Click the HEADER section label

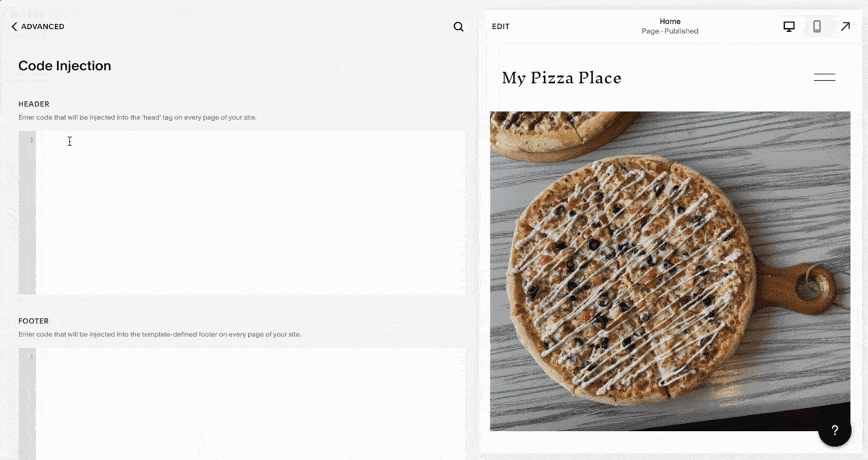[34, 104]
